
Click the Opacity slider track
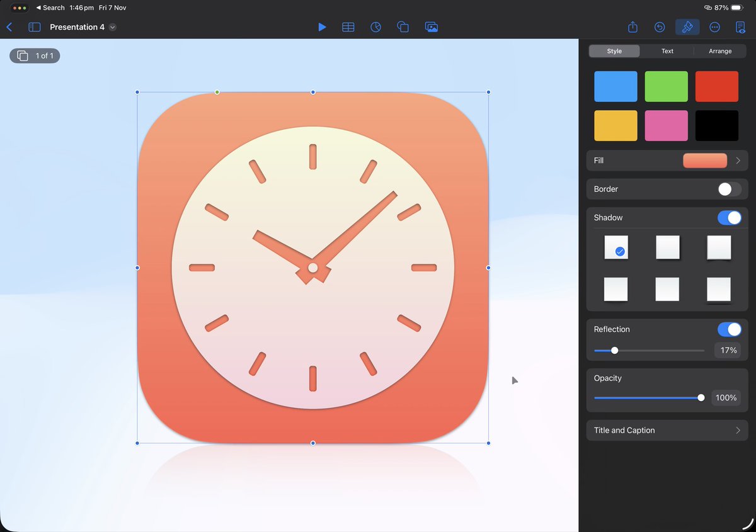pos(650,398)
